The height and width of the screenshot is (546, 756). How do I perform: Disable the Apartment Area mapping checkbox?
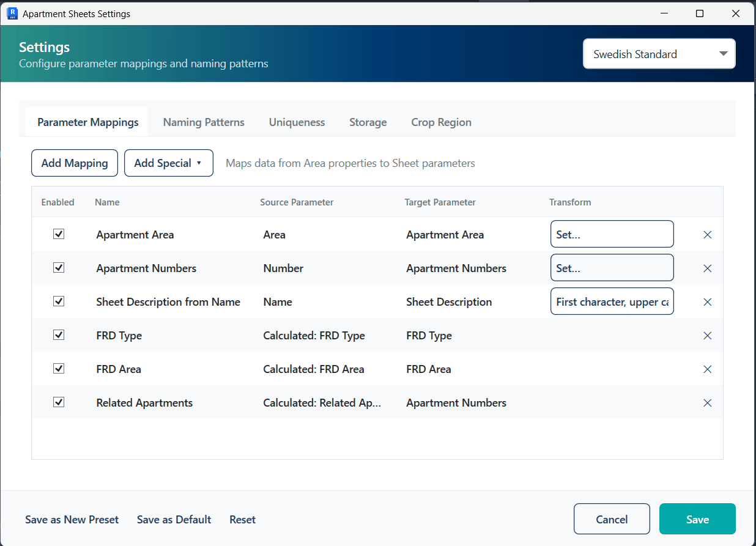pyautogui.click(x=59, y=234)
